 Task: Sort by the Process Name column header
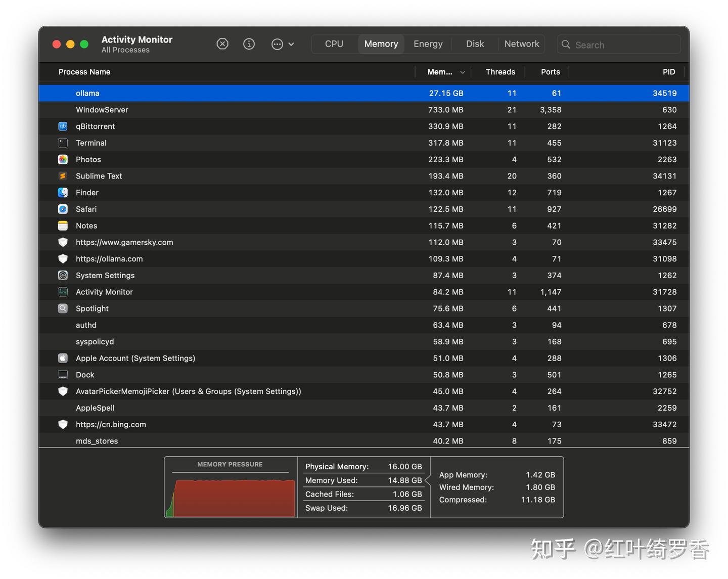(84, 72)
